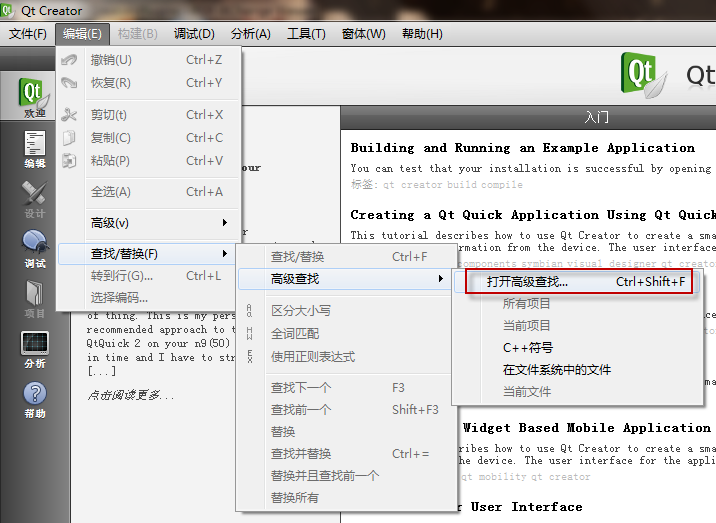
Task: Click the scissors icon beside 剪切(t)
Action: 69,115
